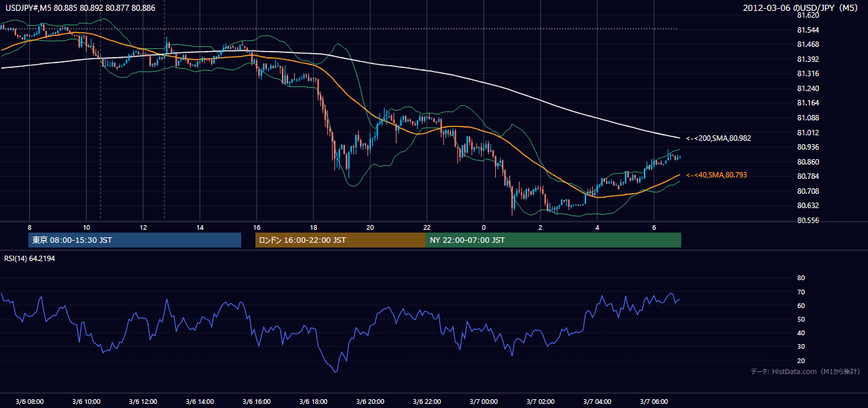Click the 3/7 02:00 time axis label
Viewport: 868px width, 408px height.
541,401
